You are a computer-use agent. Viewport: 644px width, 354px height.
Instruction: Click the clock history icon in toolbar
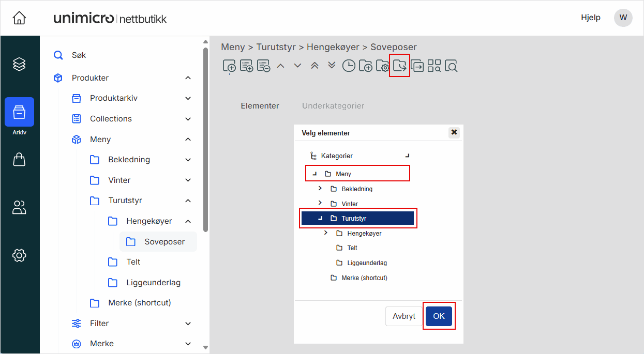click(x=349, y=66)
